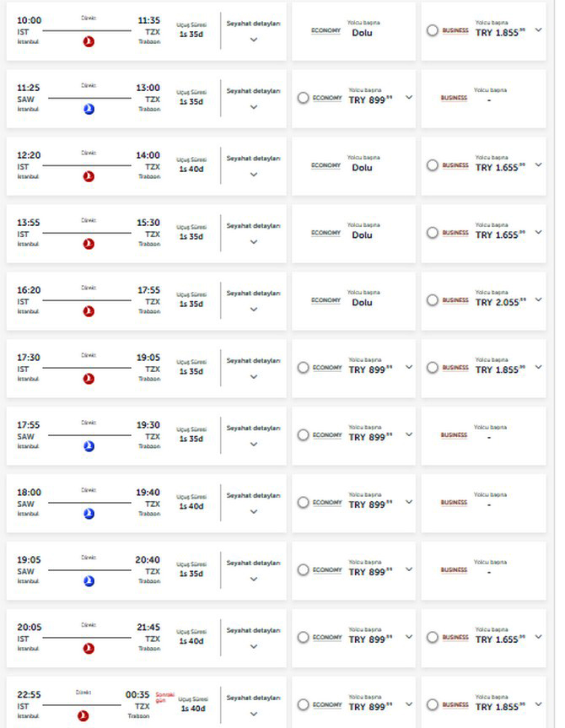This screenshot has width=565, height=728.
Task: Click Turkish Airlines logo on 10:00 flight
Action: click(89, 41)
